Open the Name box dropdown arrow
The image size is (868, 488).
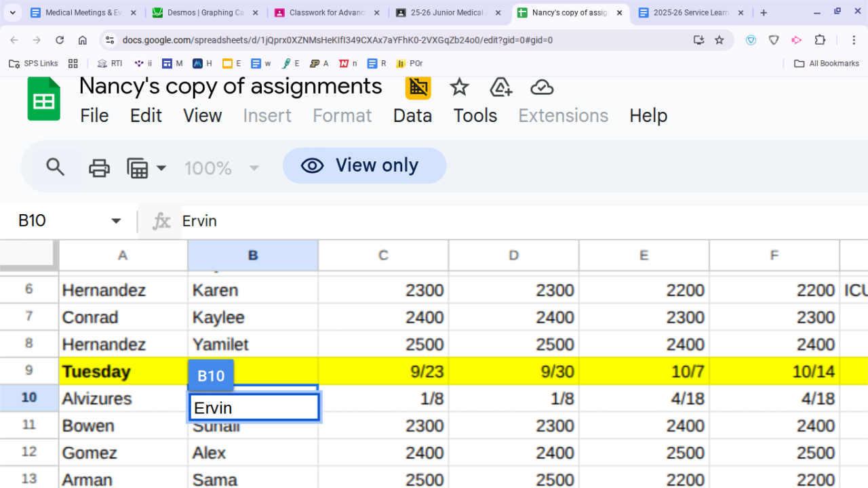click(116, 221)
